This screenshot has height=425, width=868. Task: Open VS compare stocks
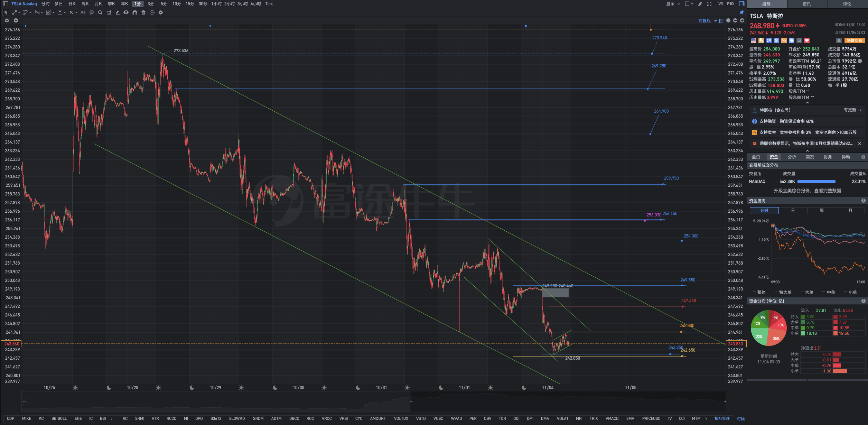(721, 4)
